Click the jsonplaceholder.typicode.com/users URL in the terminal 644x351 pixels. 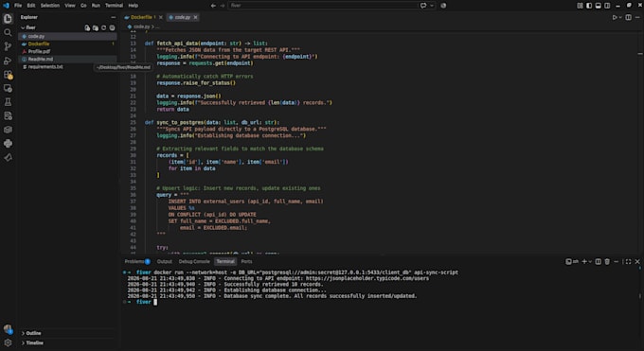[367, 278]
